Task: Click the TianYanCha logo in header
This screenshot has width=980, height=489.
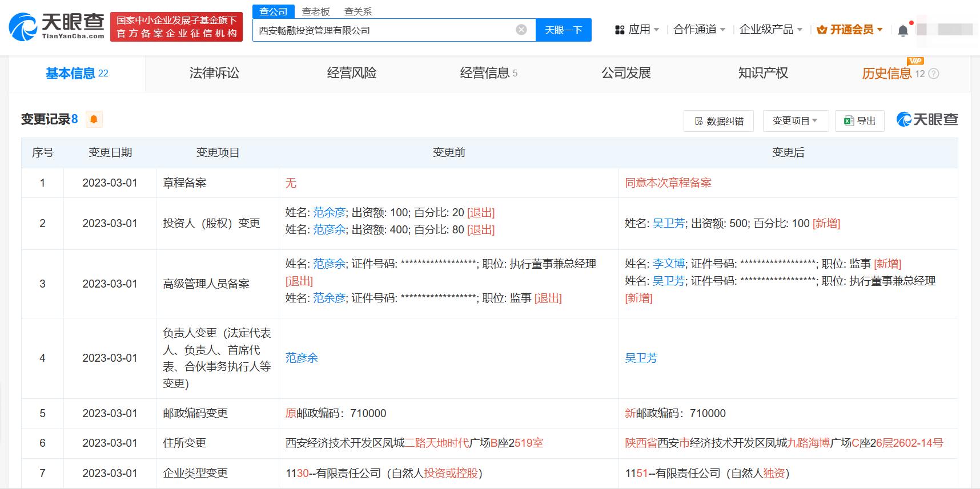Action: pos(57,27)
